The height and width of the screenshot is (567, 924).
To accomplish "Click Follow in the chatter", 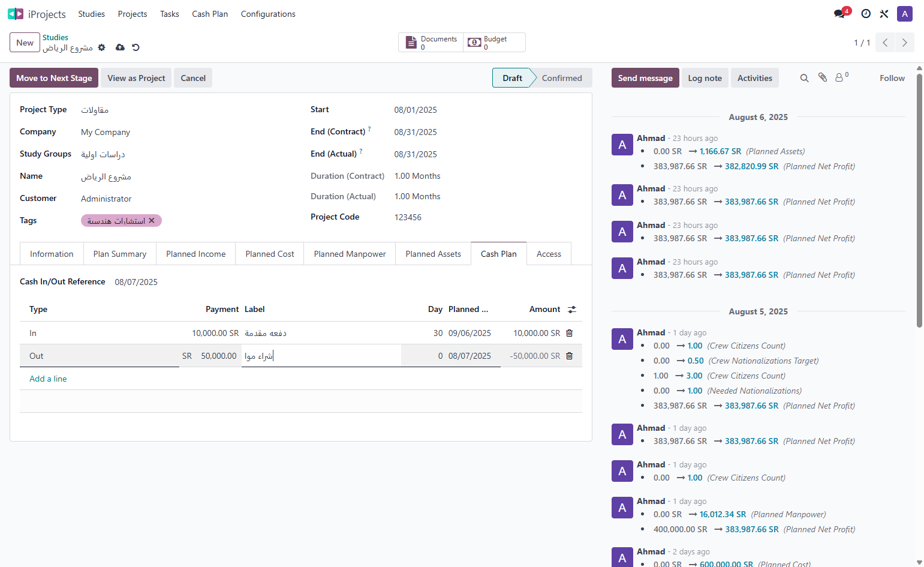I will 892,78.
